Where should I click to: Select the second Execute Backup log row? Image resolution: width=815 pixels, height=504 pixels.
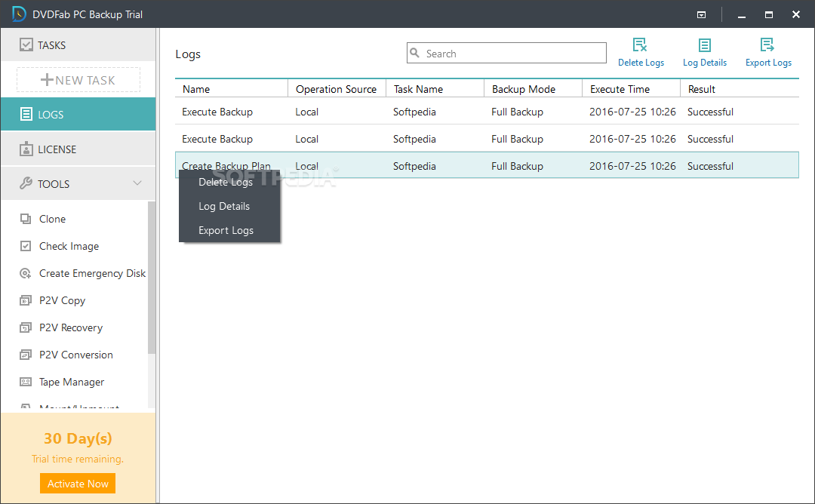(x=487, y=139)
